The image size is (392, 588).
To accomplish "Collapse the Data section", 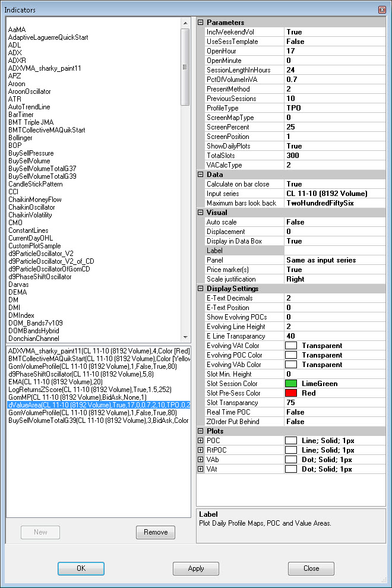I will pyautogui.click(x=201, y=175).
